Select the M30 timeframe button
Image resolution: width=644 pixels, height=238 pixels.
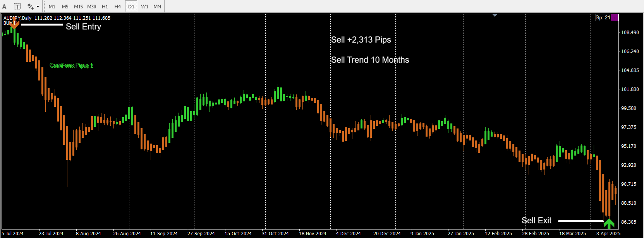tap(92, 7)
